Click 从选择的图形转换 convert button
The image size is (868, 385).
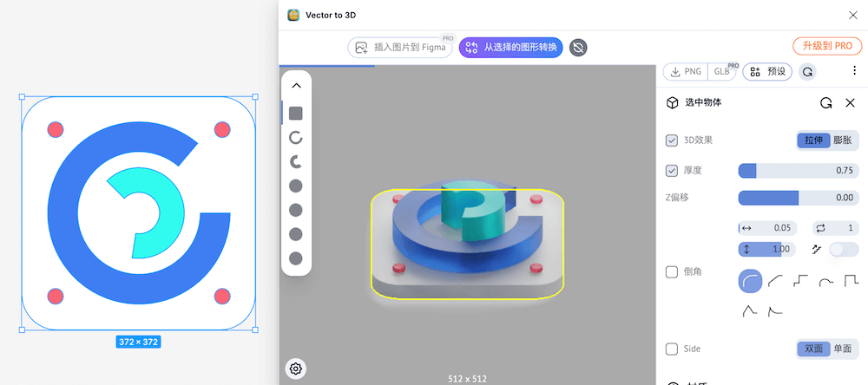[511, 48]
